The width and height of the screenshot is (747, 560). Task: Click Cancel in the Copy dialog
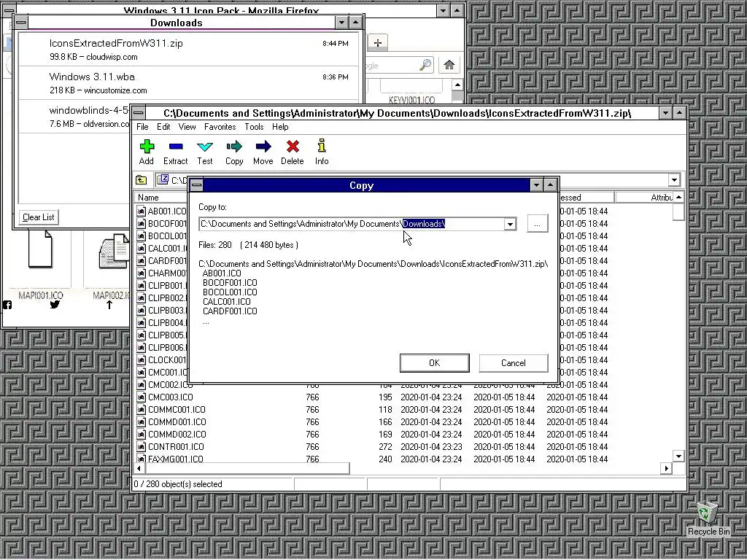[513, 363]
